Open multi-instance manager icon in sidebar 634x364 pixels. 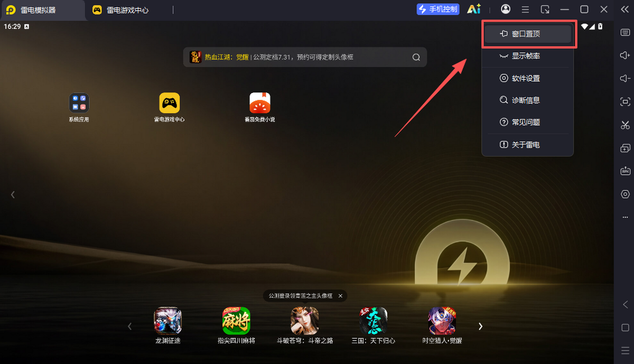[625, 148]
